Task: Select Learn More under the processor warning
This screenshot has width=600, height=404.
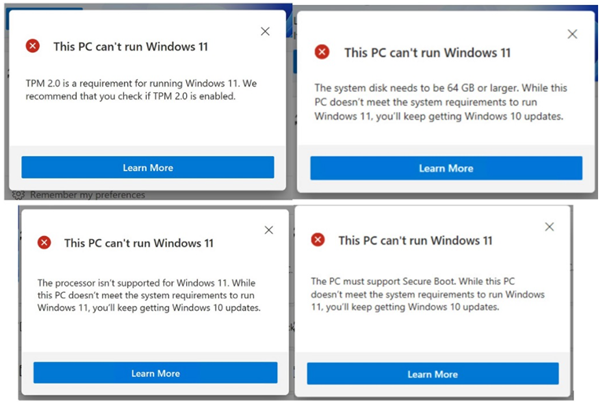Action: tap(155, 373)
